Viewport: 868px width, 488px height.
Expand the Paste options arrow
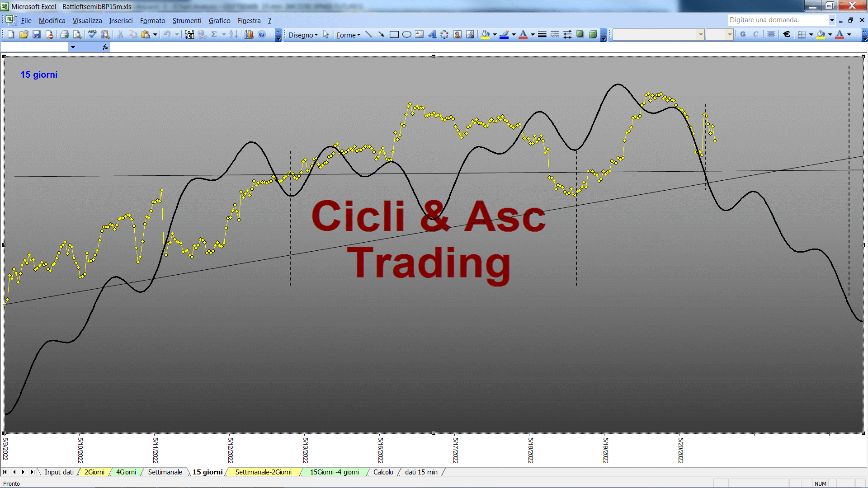(155, 34)
